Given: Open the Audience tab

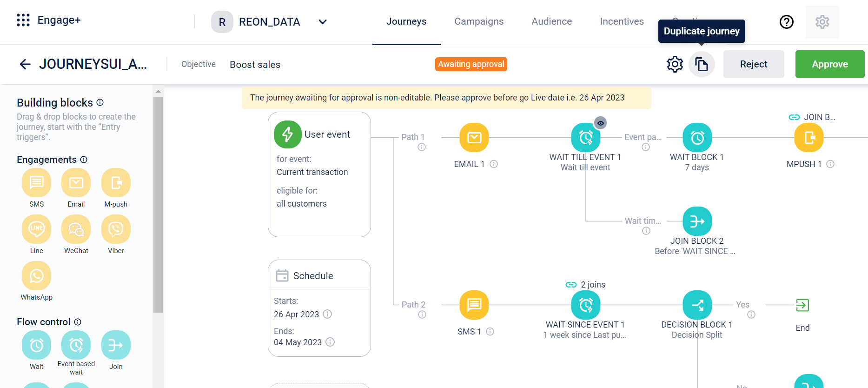Looking at the screenshot, I should click(x=551, y=21).
